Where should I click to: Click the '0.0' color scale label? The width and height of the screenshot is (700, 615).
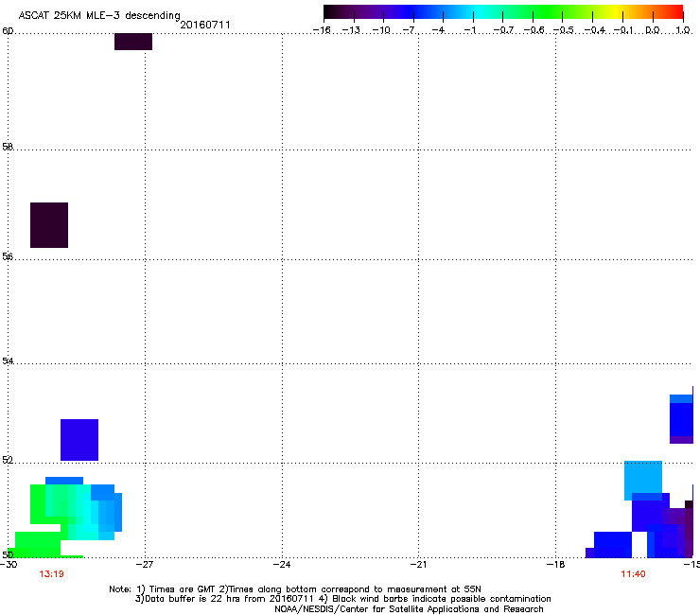[653, 30]
